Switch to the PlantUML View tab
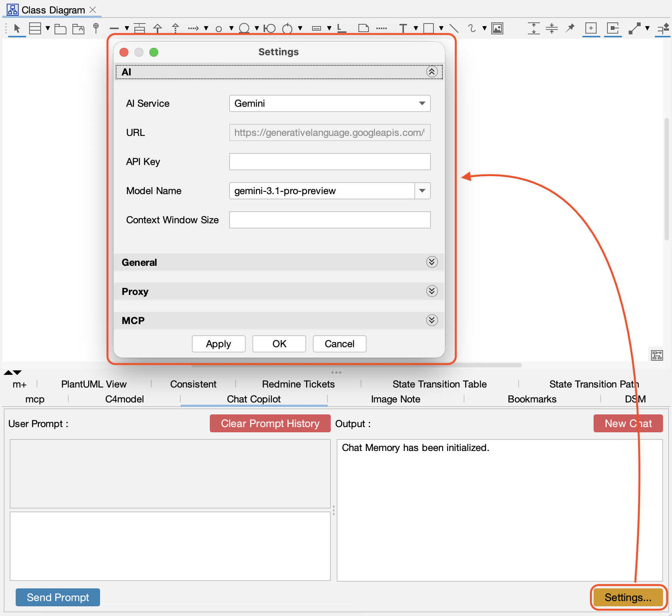The width and height of the screenshot is (672, 616). click(x=94, y=384)
